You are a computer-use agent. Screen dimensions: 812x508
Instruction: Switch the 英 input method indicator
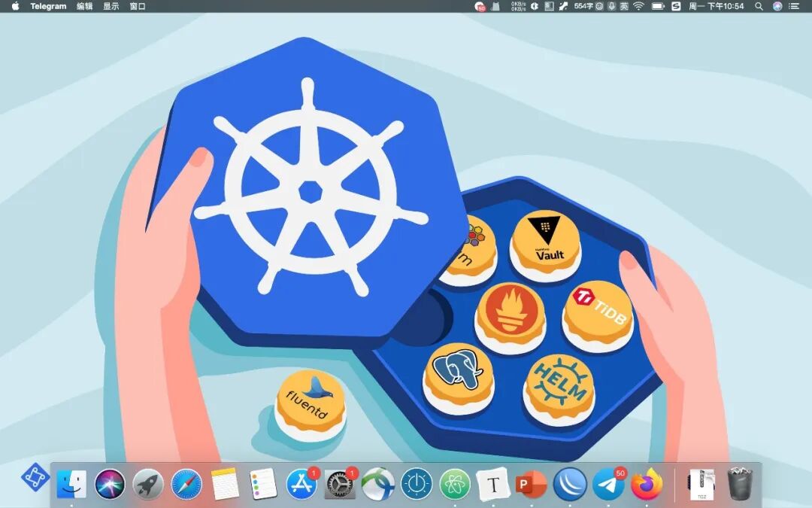click(x=624, y=6)
